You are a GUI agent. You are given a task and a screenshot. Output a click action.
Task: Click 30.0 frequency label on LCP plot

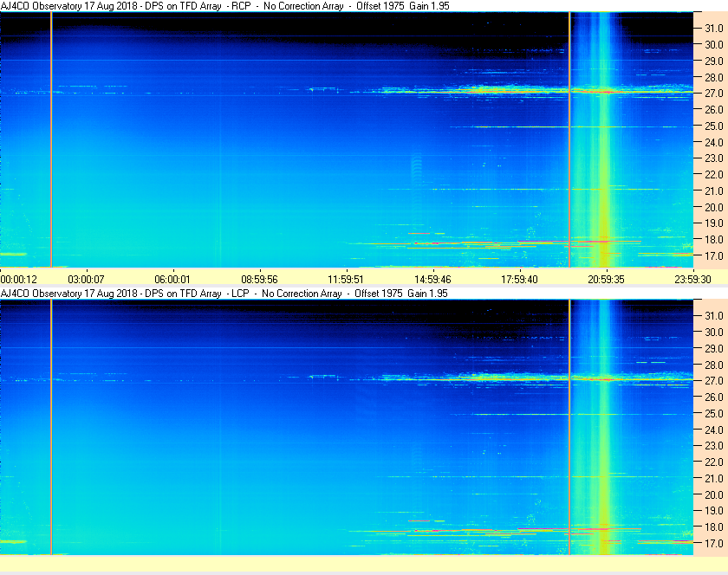(x=714, y=332)
